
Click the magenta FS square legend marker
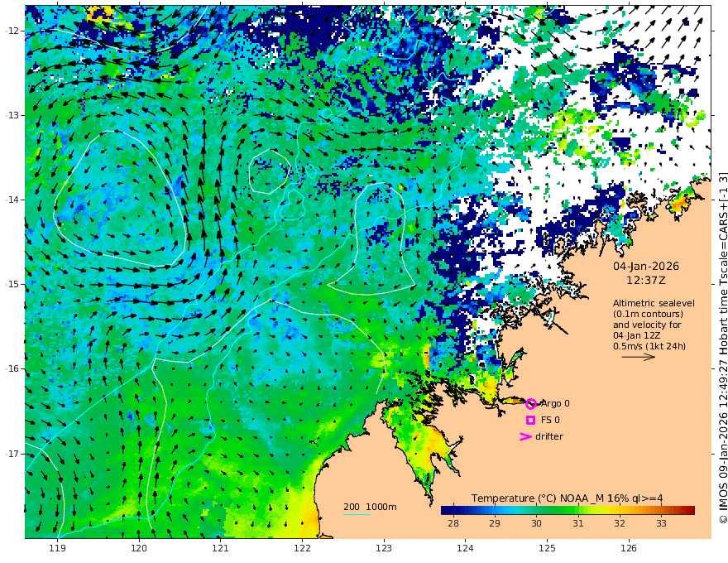(x=530, y=420)
